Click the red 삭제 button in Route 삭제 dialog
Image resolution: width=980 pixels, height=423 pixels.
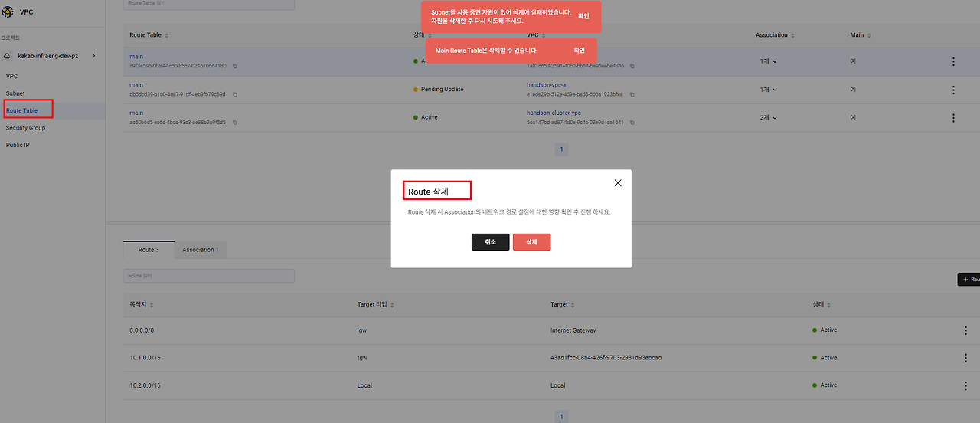pyautogui.click(x=531, y=242)
